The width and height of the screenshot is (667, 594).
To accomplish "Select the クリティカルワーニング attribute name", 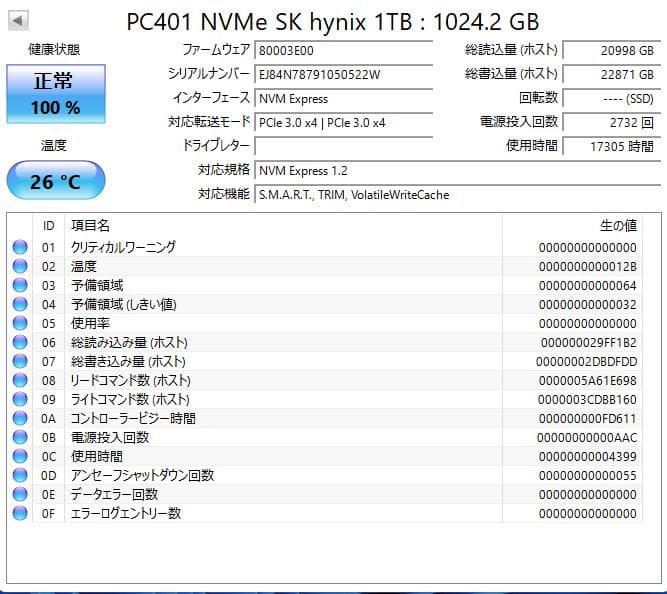I will [x=123, y=247].
